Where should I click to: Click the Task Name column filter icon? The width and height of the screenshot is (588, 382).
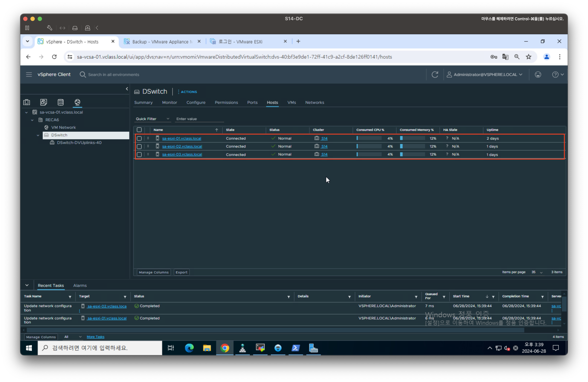click(70, 297)
